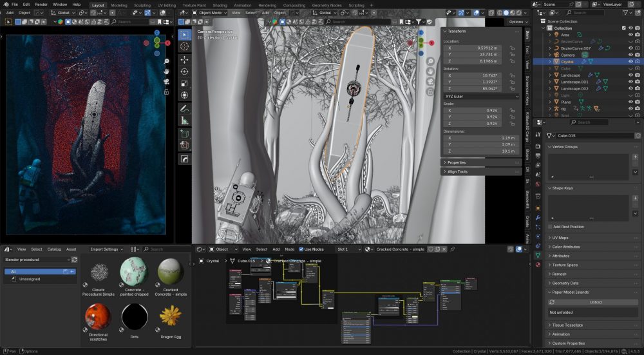
Task: Activate the Rotate tool in viewport toolbar
Action: pos(185,71)
